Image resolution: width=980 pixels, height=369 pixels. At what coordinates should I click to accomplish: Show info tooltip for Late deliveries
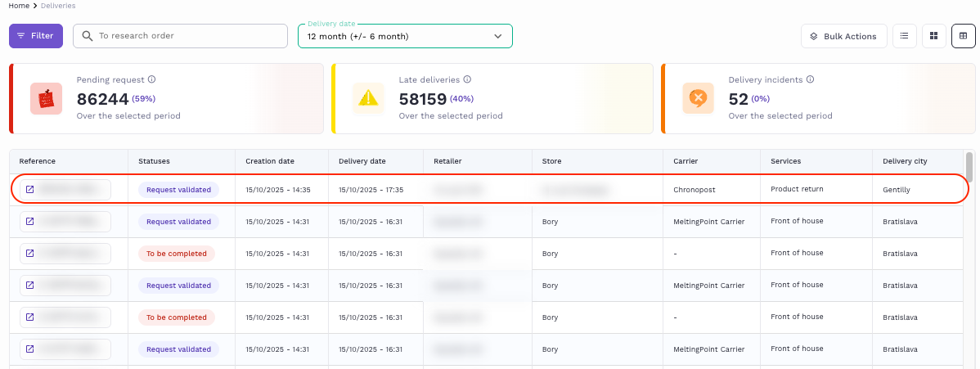tap(467, 80)
